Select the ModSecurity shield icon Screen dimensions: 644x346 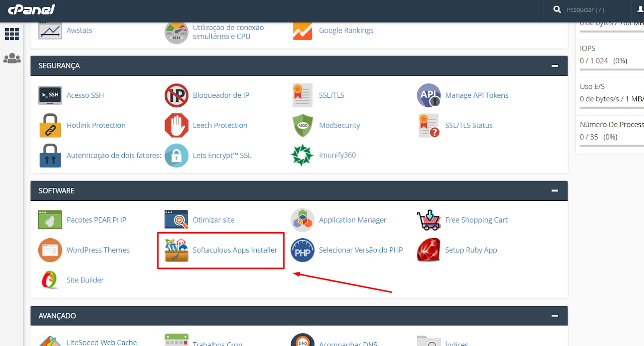[303, 126]
